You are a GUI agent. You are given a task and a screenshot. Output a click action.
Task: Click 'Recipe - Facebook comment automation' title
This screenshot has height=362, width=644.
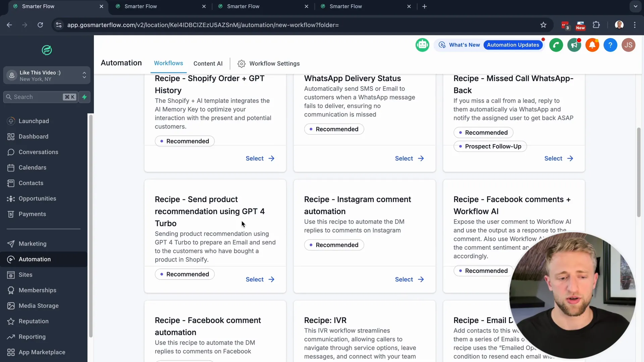[208, 326]
